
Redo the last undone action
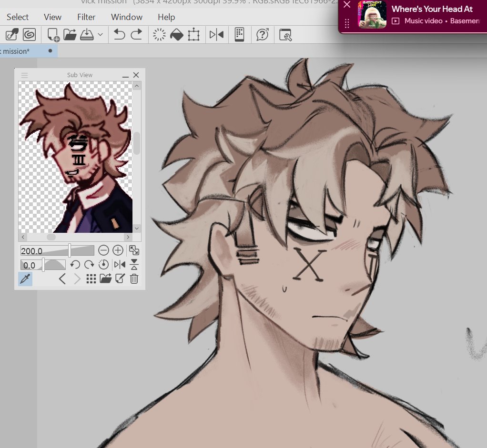pos(136,34)
